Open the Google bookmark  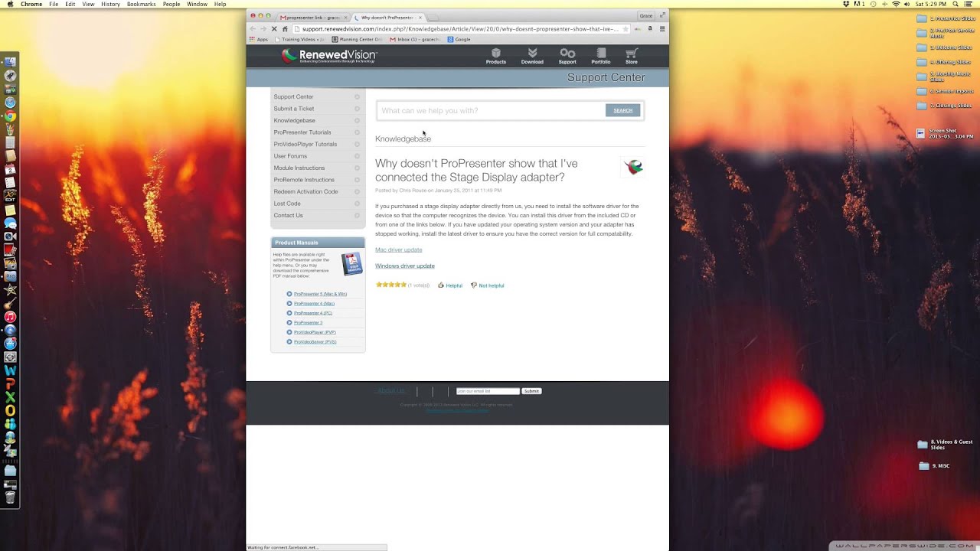click(459, 39)
